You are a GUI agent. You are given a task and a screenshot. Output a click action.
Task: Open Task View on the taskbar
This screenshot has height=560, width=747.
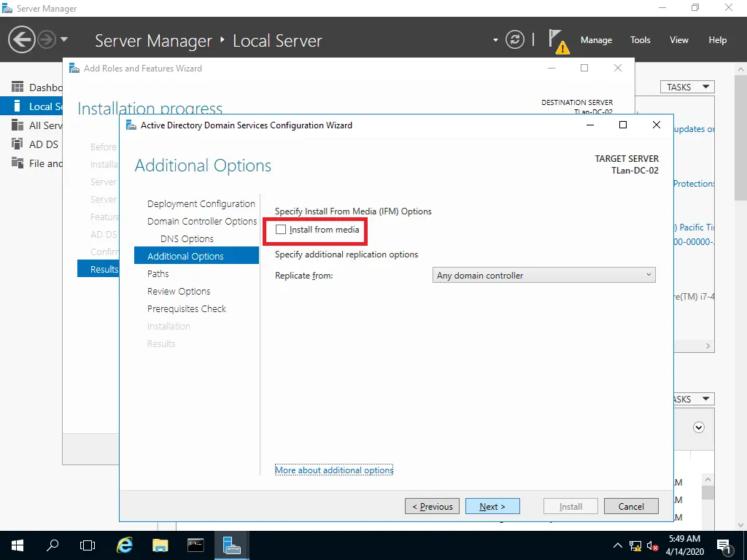click(x=88, y=545)
